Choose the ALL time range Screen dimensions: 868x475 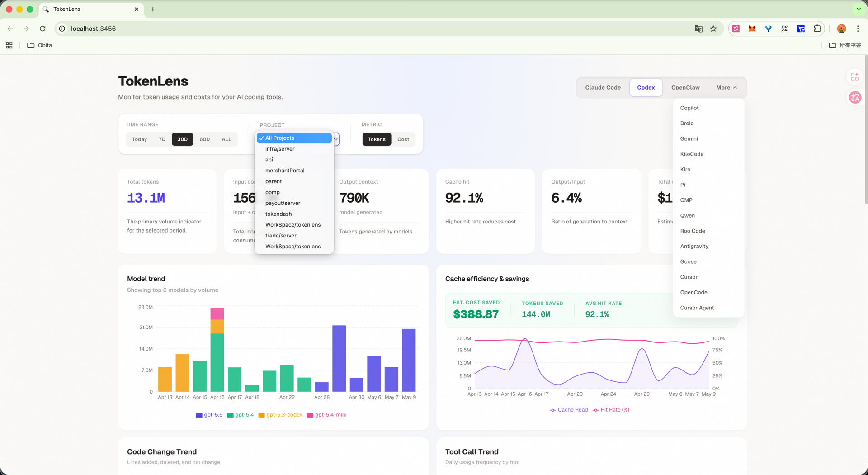point(226,139)
